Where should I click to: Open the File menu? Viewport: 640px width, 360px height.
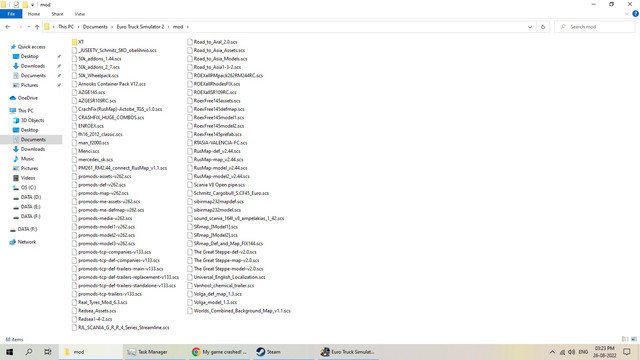click(11, 14)
